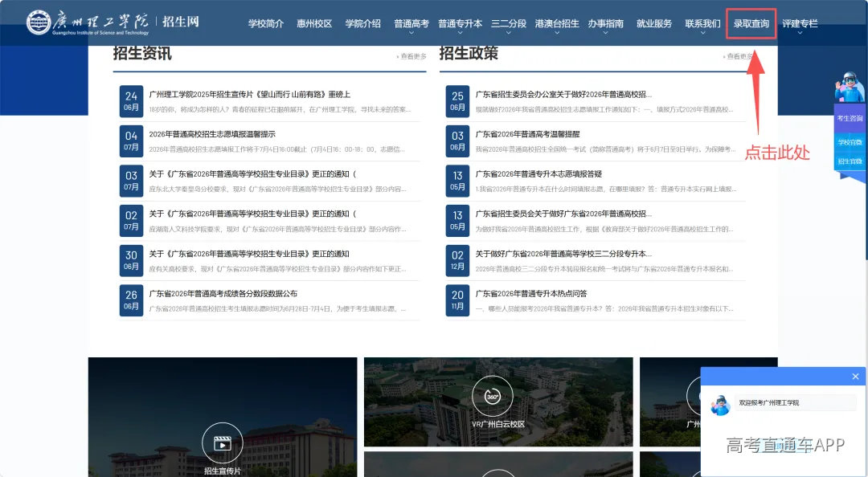Click the 招生网 site title text
This screenshot has height=477, width=868.
[181, 22]
